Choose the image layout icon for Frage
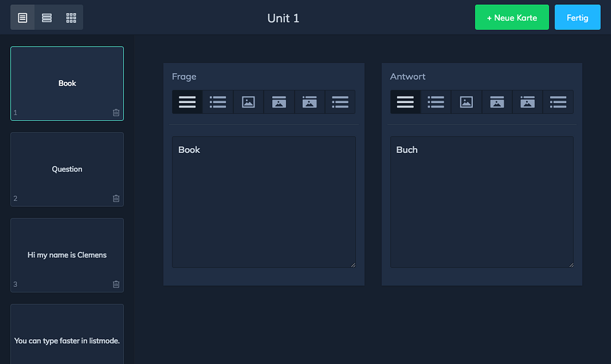This screenshot has height=364, width=611. point(248,102)
